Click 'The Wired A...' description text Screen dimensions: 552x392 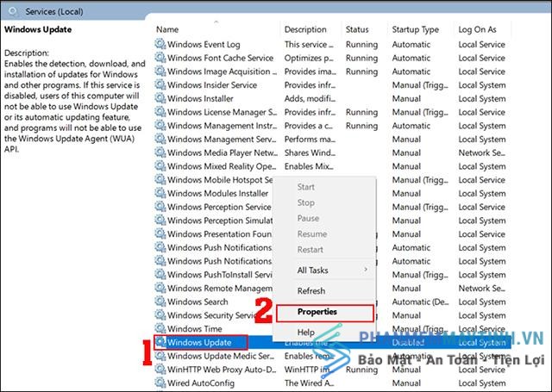click(309, 383)
